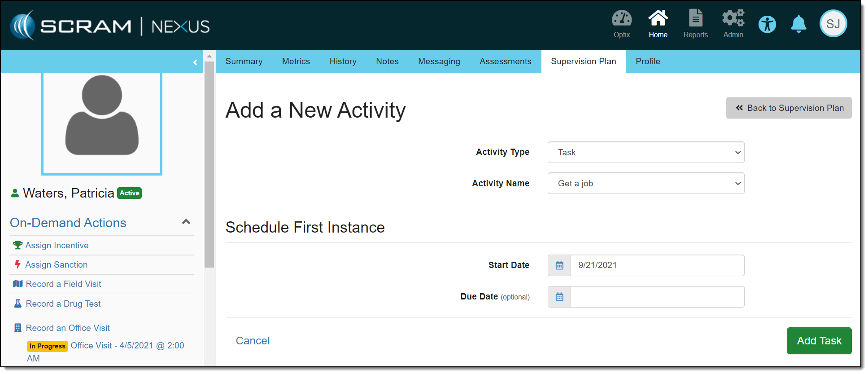Collapse the left sidebar panel arrow
The width and height of the screenshot is (868, 374).
195,62
